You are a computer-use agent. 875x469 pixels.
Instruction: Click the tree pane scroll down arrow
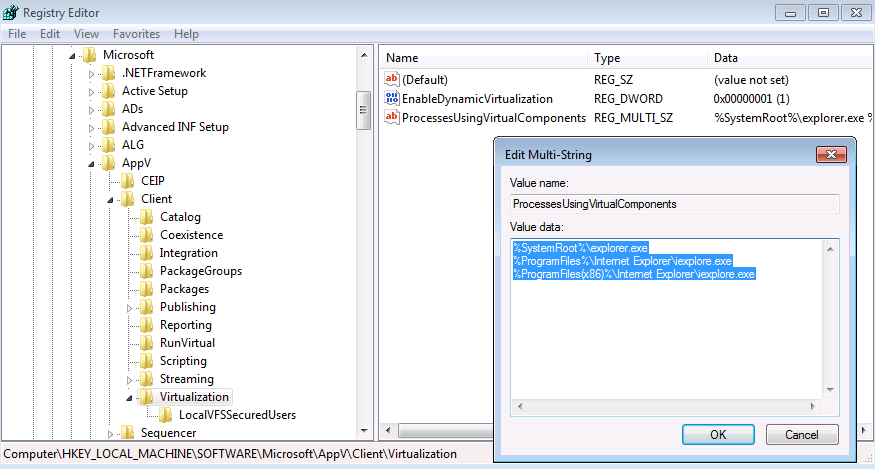(364, 431)
